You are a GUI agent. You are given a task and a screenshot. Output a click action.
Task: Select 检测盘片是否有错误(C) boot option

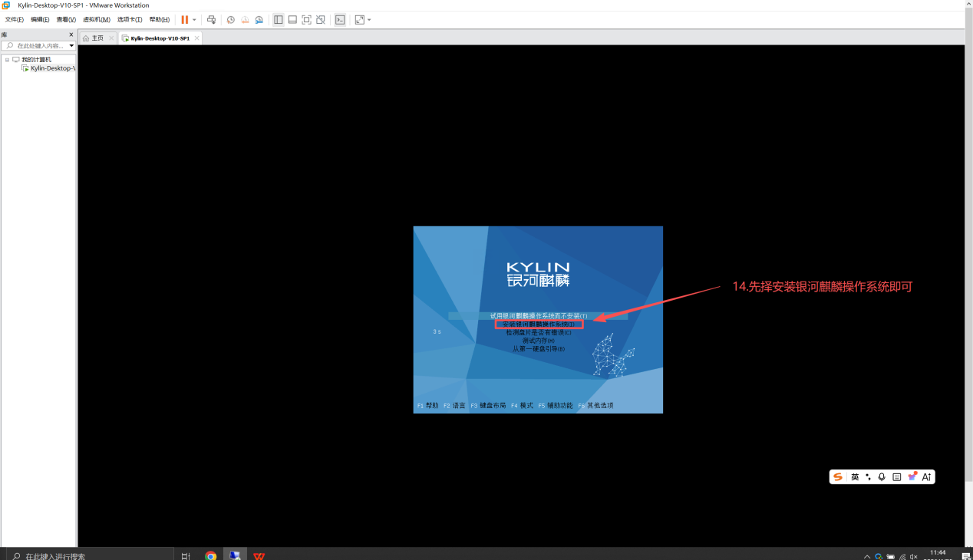539,333
